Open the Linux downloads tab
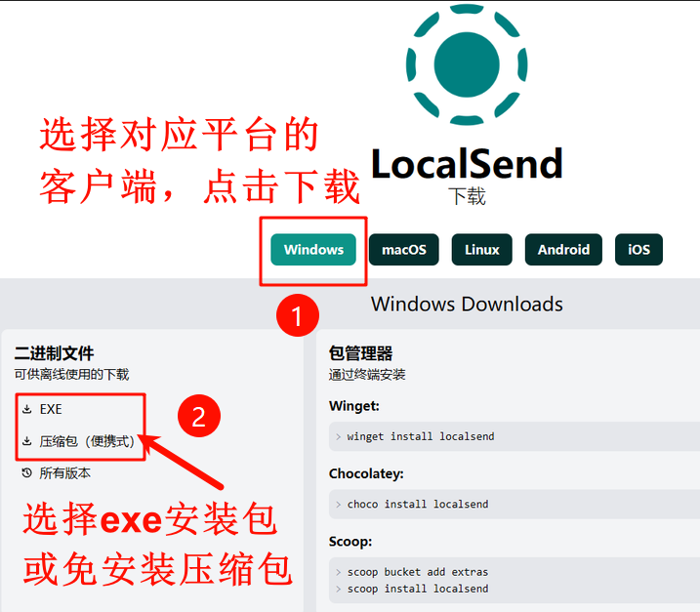The width and height of the screenshot is (700, 612). (x=481, y=250)
